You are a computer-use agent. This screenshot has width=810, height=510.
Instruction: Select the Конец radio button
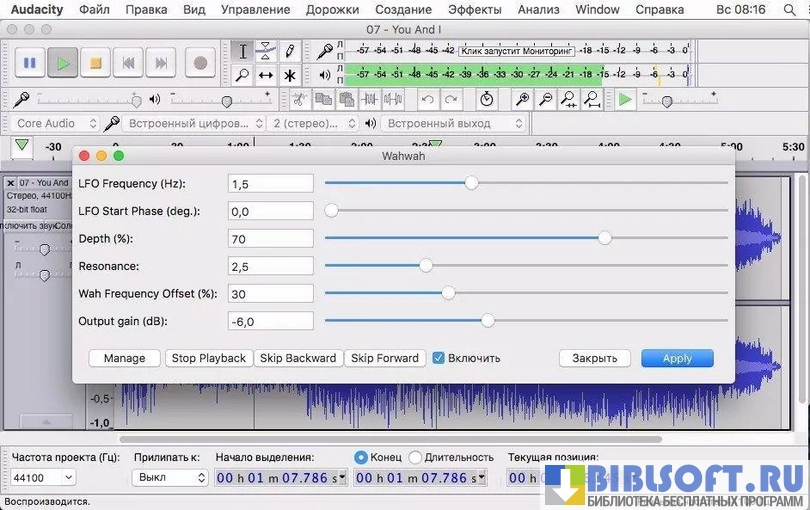tap(361, 457)
